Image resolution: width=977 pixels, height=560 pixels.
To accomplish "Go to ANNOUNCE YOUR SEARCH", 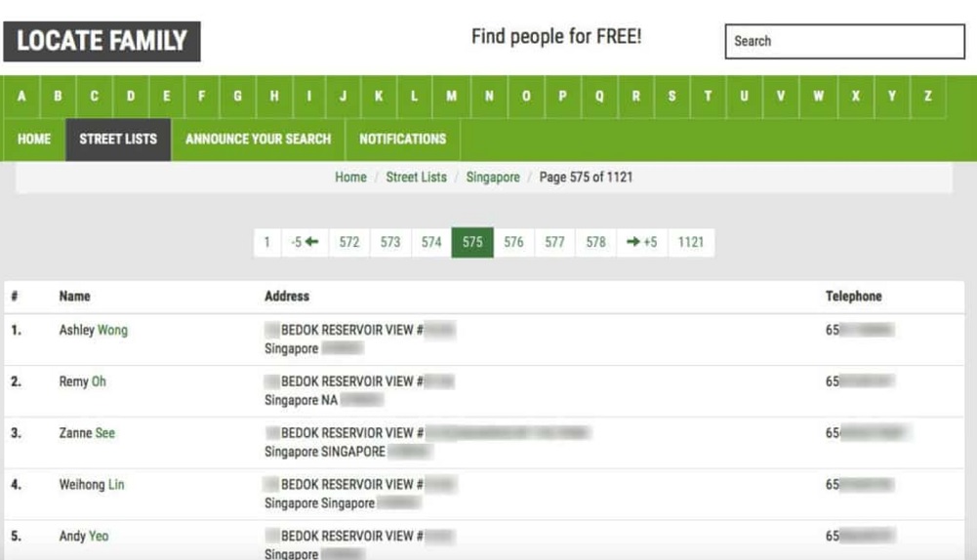I will (258, 140).
